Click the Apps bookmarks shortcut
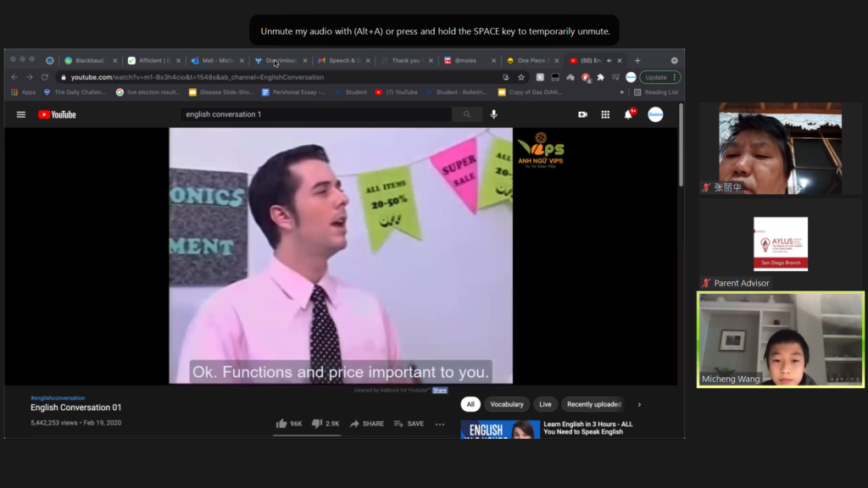Screen dimensions: 868x488 pos(23,92)
